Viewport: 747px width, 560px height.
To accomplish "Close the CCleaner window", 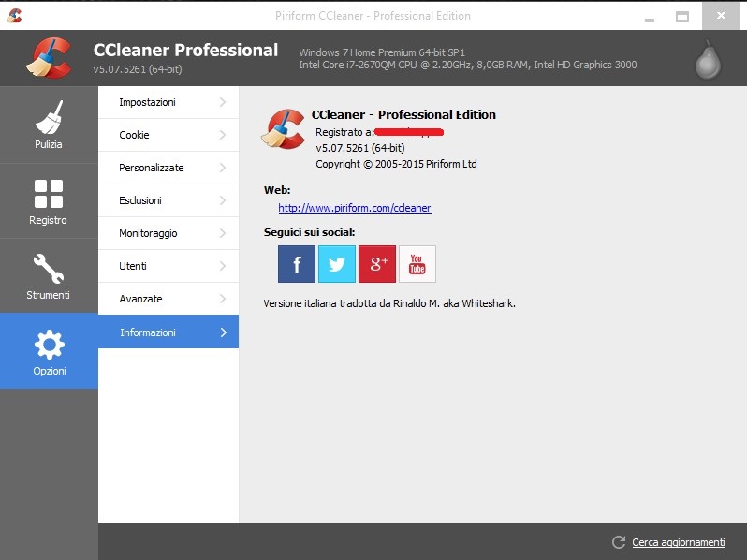I will (721, 16).
